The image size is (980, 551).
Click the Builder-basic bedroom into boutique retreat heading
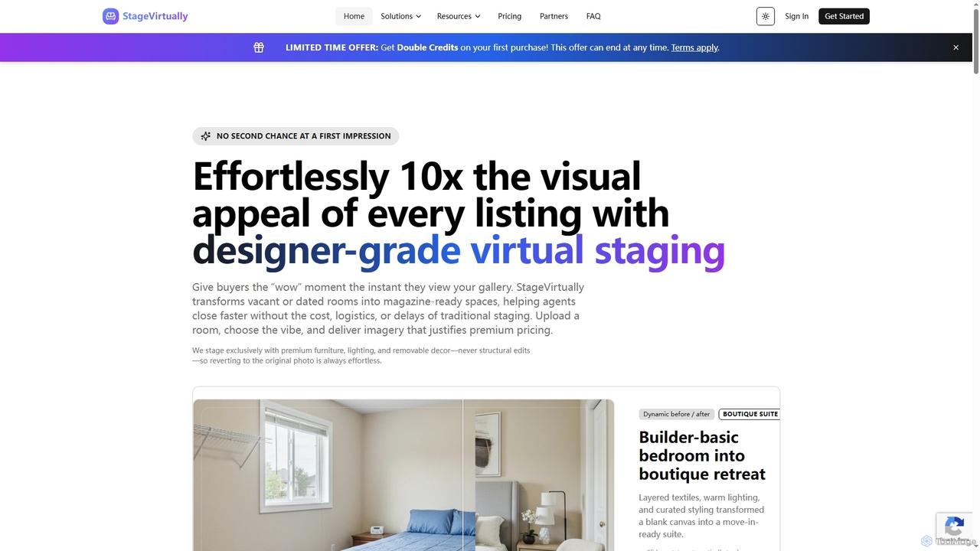tap(702, 455)
